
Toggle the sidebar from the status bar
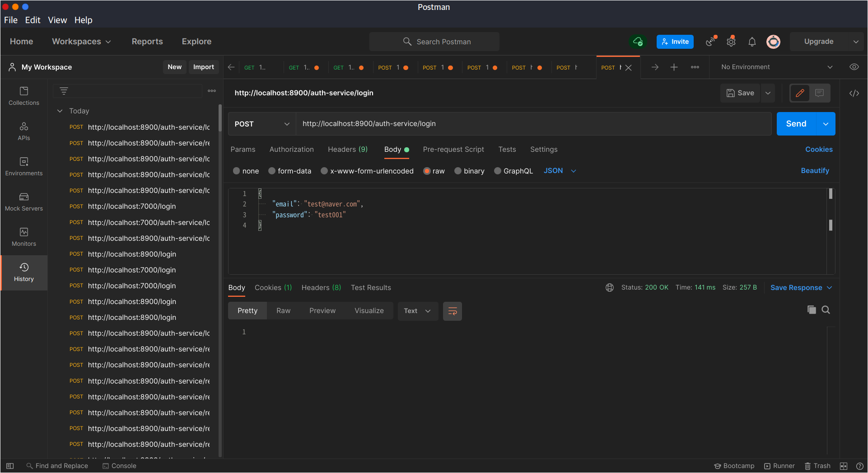[x=10, y=466]
